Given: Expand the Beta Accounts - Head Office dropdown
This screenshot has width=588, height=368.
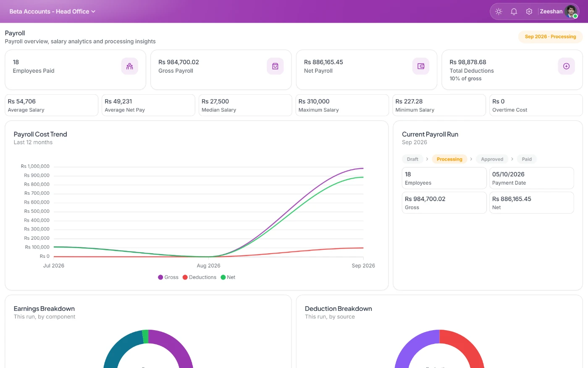Looking at the screenshot, I should click(52, 11).
